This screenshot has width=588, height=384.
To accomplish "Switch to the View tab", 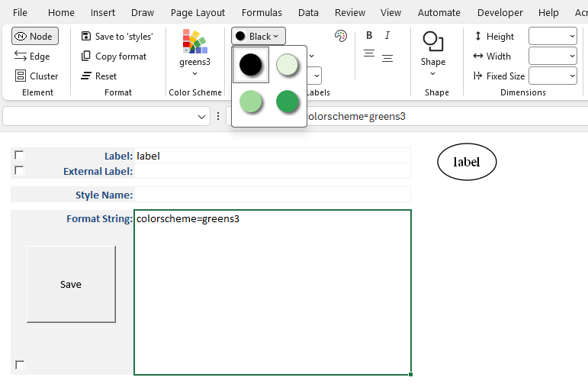I will coord(390,13).
